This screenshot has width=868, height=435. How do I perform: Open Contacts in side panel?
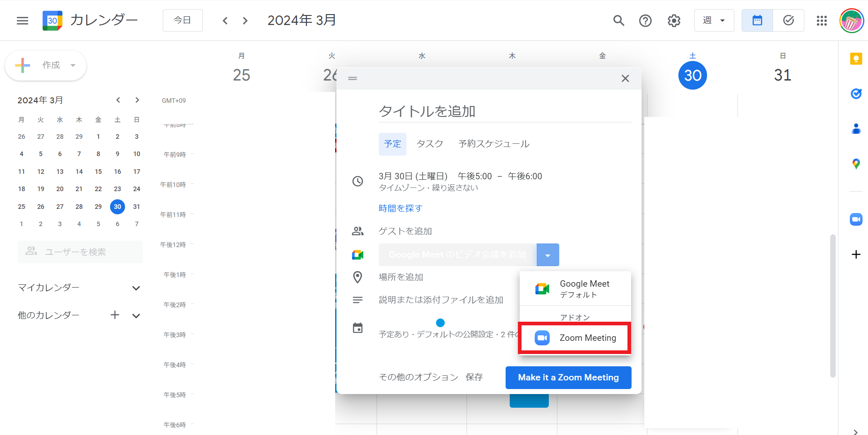[856, 129]
